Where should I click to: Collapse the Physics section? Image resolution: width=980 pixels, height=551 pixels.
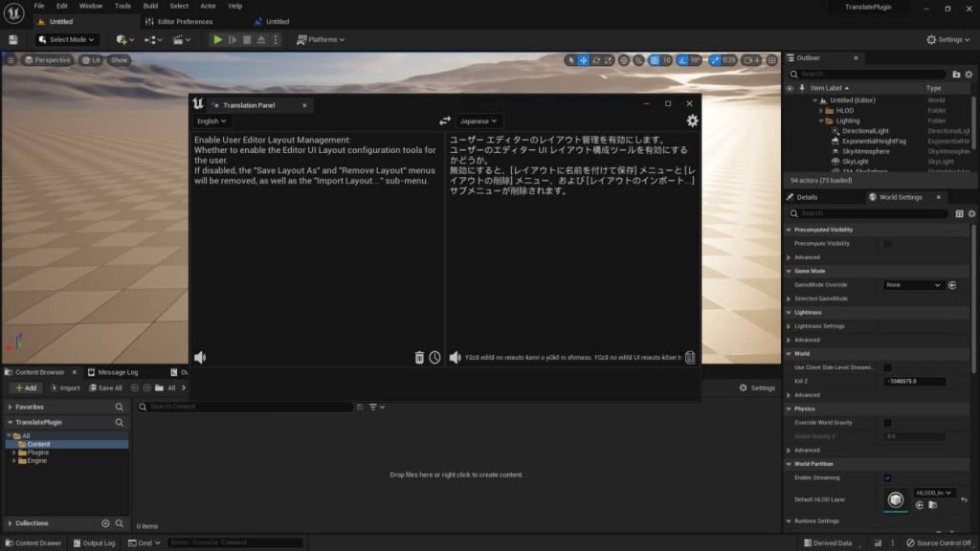click(x=789, y=409)
